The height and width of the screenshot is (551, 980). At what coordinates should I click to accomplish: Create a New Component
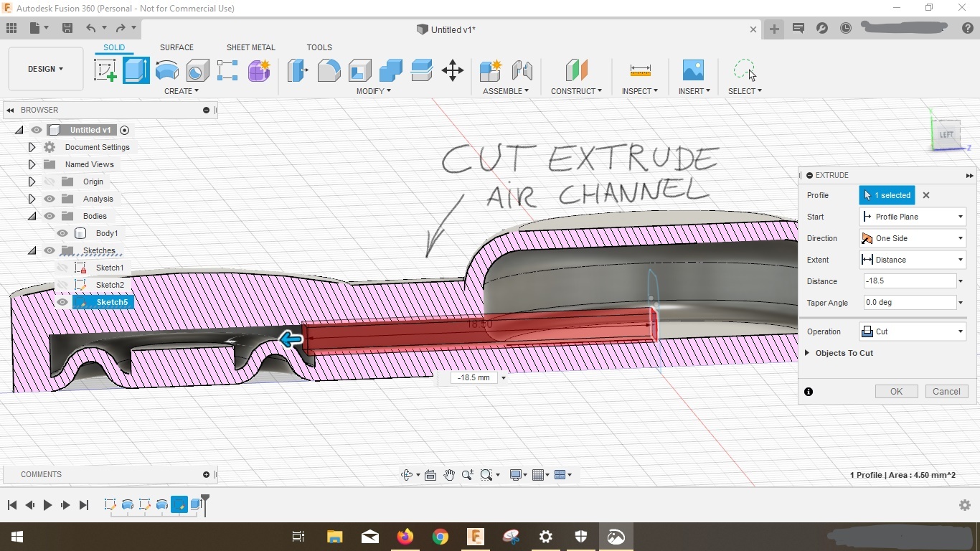[x=491, y=70]
